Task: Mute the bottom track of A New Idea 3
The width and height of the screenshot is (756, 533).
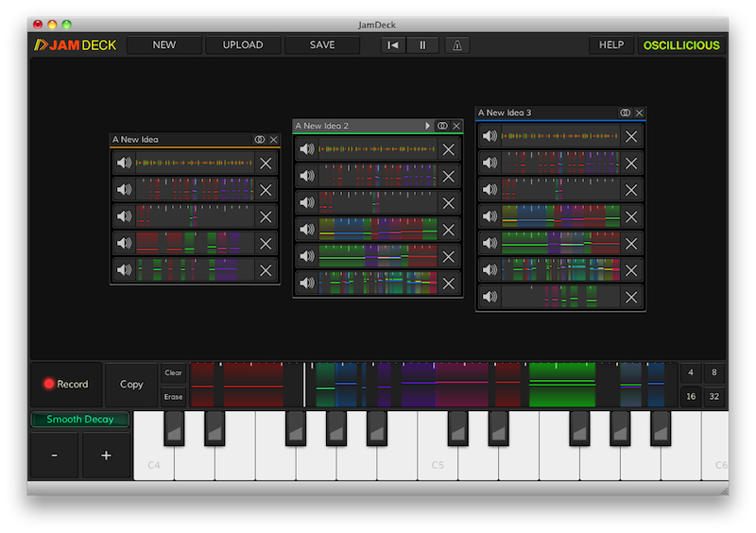Action: (490, 297)
